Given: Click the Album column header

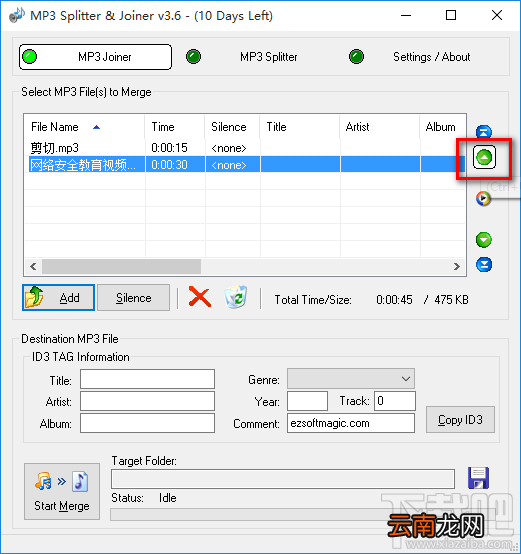Looking at the screenshot, I should click(443, 127).
